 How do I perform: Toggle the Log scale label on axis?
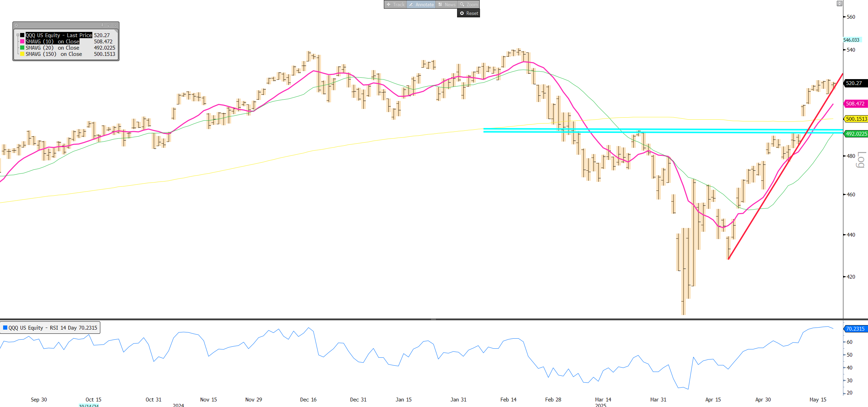tap(860, 160)
